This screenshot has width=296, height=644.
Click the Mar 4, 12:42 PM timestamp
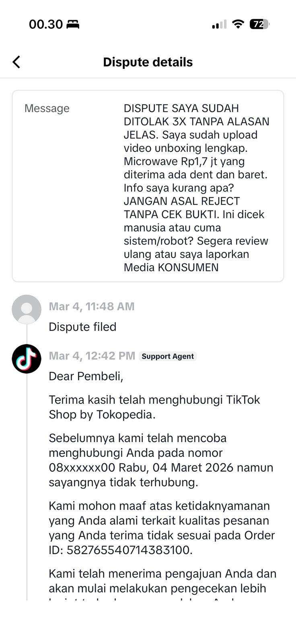[x=92, y=356]
